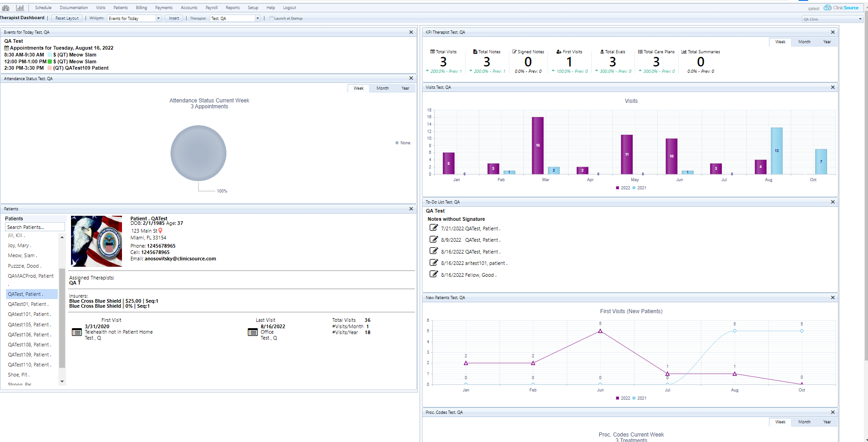Click the Insert button

[x=173, y=18]
